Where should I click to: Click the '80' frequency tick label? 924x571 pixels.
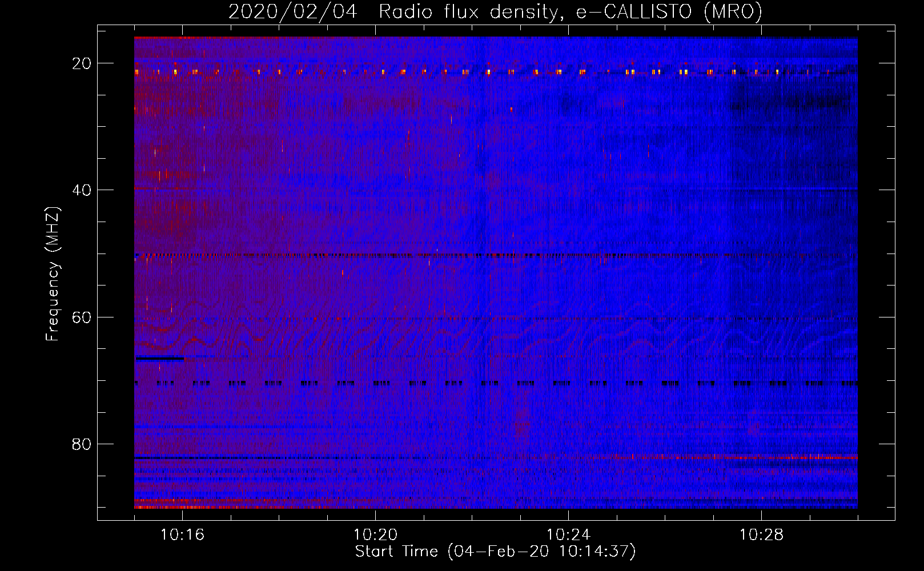click(x=82, y=444)
